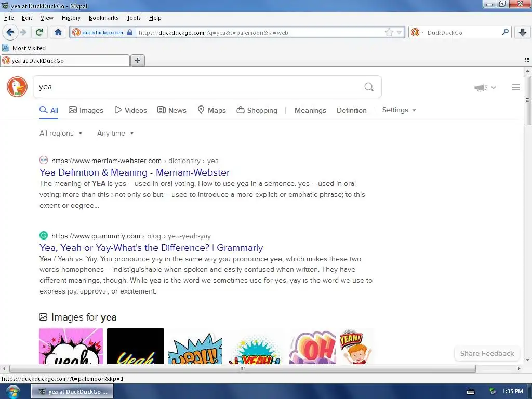Open the URL history dropdown arrow

click(399, 33)
